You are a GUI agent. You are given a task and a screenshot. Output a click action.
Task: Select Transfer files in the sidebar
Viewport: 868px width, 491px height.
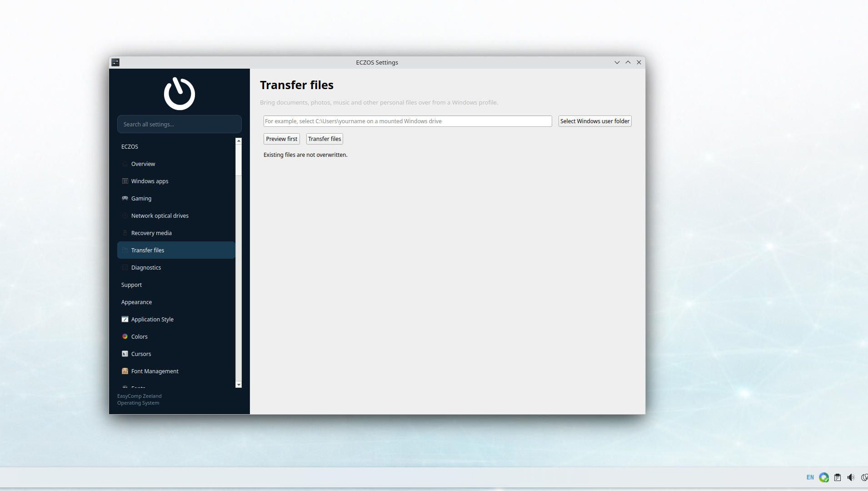176,250
